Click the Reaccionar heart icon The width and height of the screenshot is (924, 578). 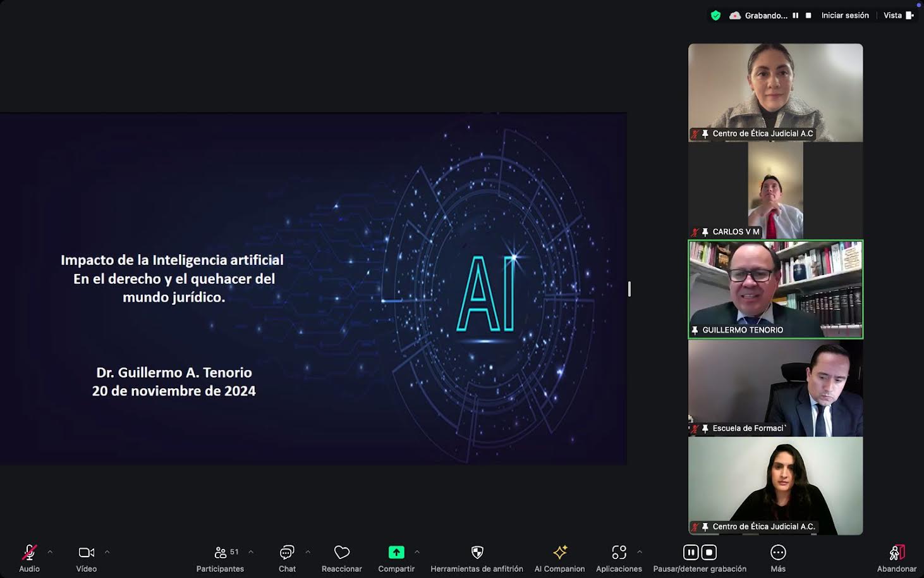click(x=342, y=553)
